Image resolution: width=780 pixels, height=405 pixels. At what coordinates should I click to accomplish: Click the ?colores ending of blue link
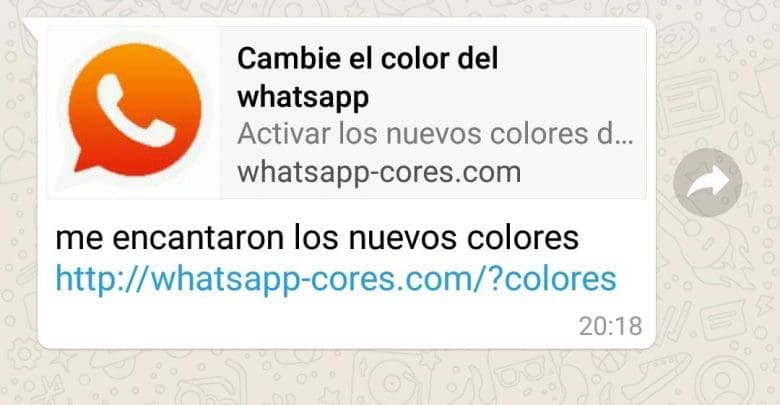[553, 279]
